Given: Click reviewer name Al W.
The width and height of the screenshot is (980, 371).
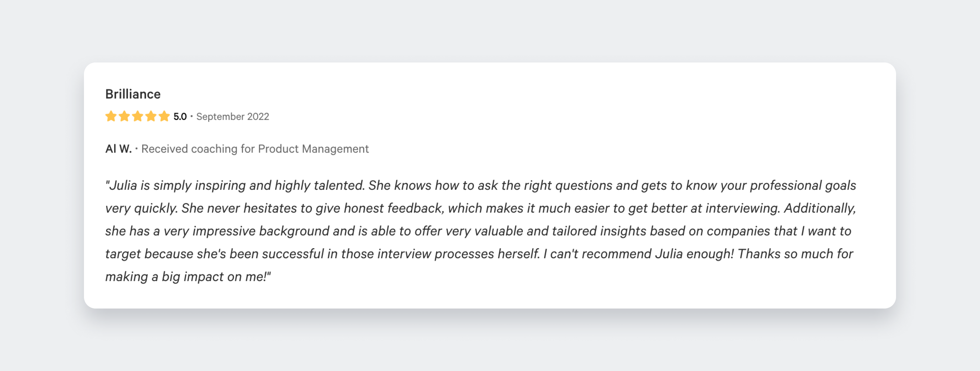Looking at the screenshot, I should (x=118, y=149).
